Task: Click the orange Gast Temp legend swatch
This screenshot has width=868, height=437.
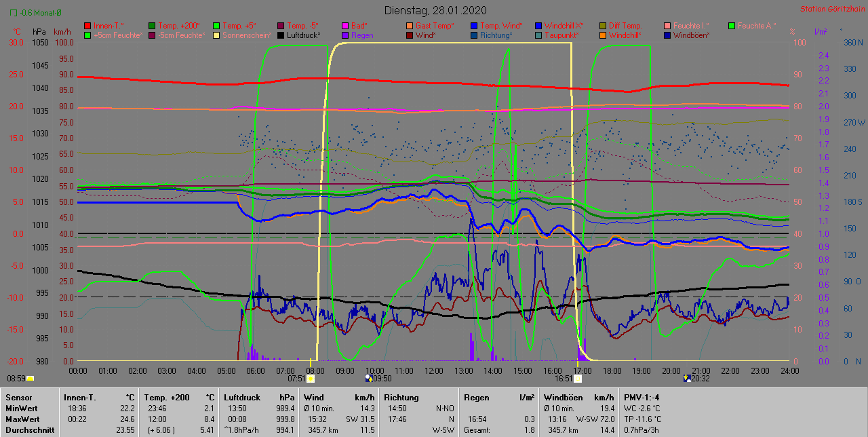Action: (x=409, y=26)
